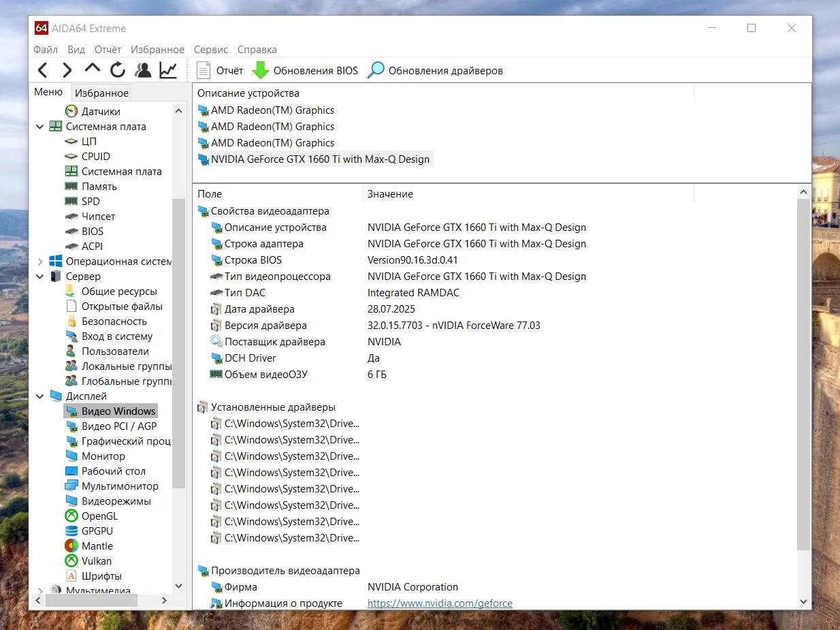Select Датчики in the tree

pos(93,111)
